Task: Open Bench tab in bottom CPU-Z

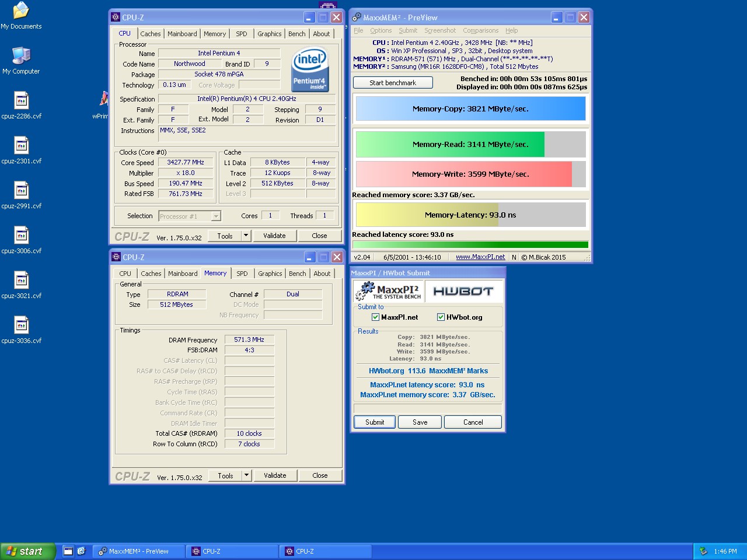Action: click(298, 274)
